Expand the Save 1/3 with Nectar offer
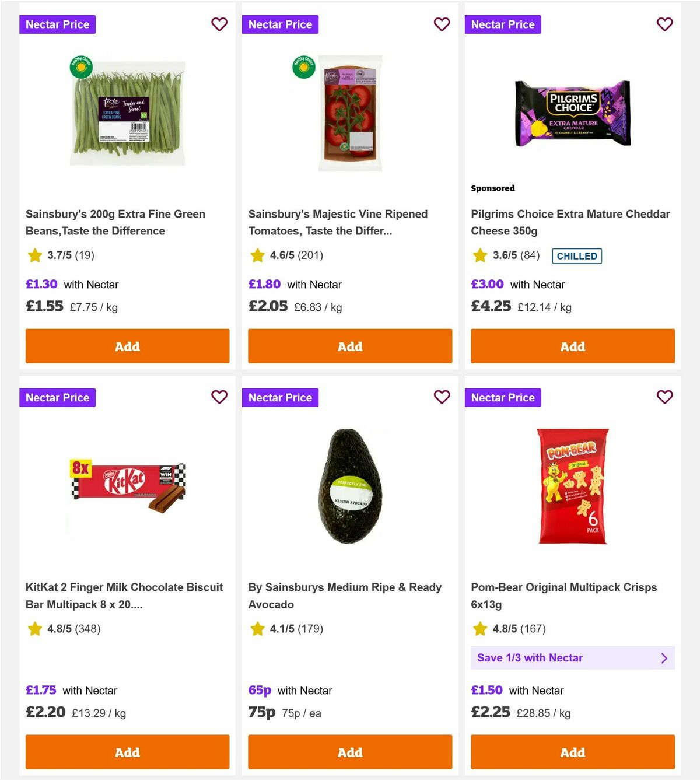This screenshot has width=700, height=781. click(573, 657)
